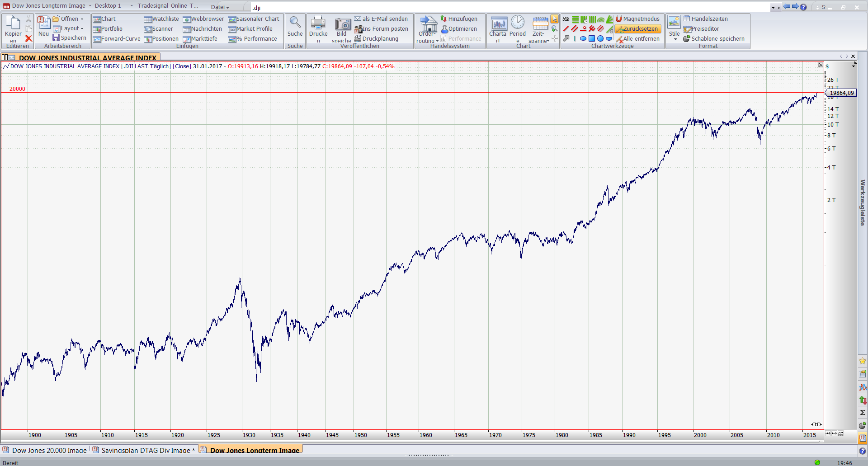Activate the pointer selection mode
868x466 pixels.
click(x=554, y=19)
